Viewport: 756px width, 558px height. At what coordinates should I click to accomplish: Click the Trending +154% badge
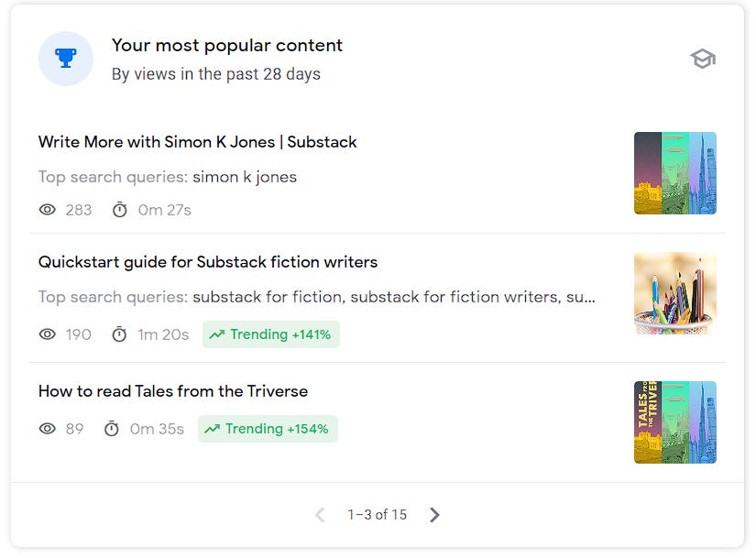click(268, 429)
